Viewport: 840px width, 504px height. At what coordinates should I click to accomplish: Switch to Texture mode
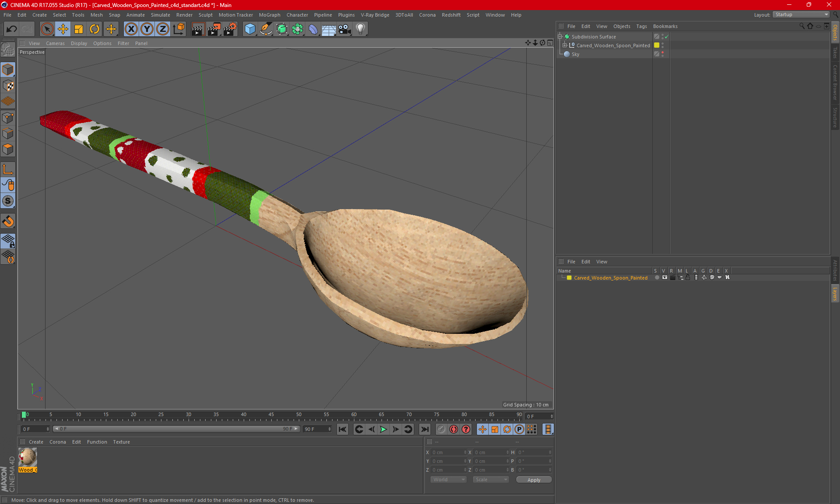click(x=8, y=86)
